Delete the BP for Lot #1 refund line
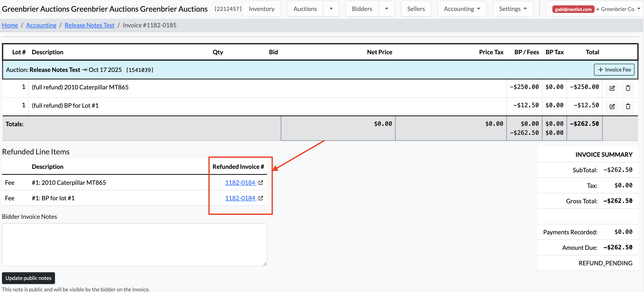Viewport: 644px width, 292px height. click(628, 107)
